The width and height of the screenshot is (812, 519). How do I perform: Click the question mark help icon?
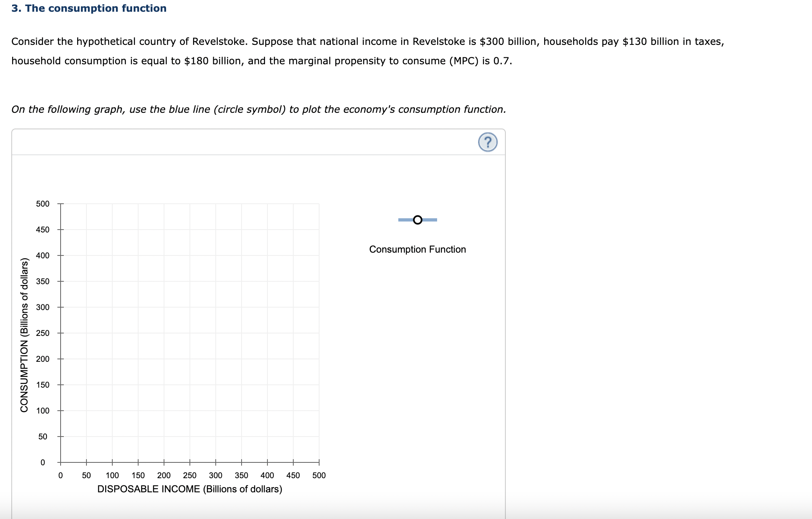coord(488,142)
